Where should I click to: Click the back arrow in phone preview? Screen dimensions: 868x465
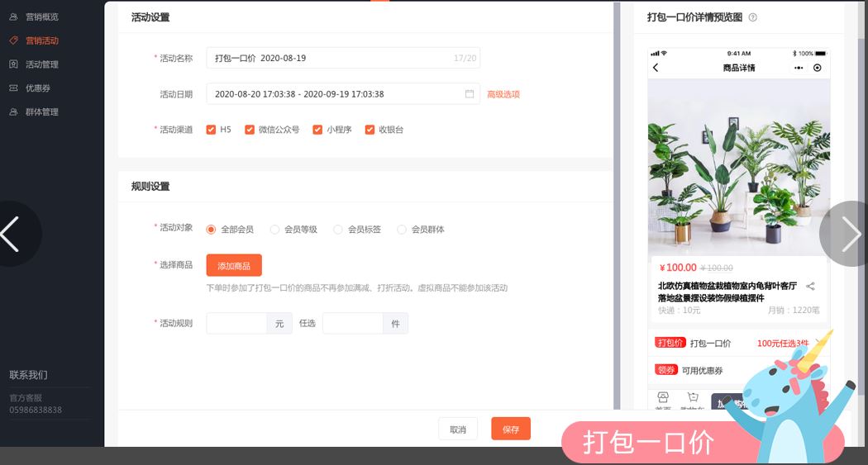tap(656, 68)
